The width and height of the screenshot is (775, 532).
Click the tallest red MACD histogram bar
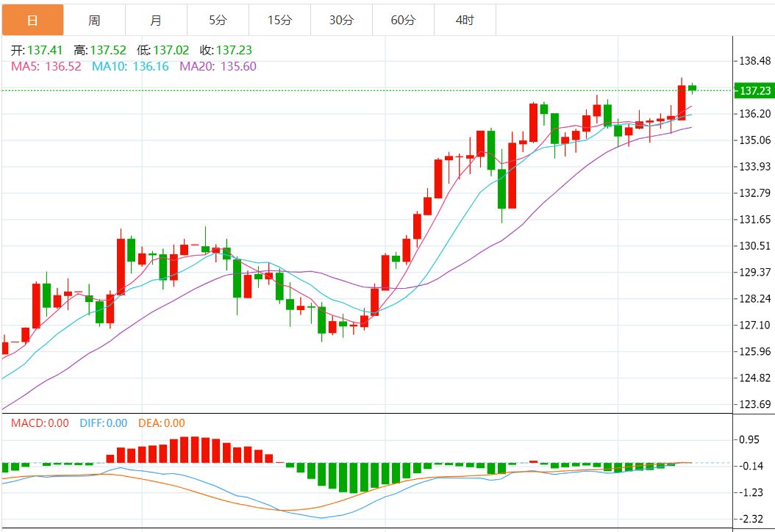click(195, 450)
